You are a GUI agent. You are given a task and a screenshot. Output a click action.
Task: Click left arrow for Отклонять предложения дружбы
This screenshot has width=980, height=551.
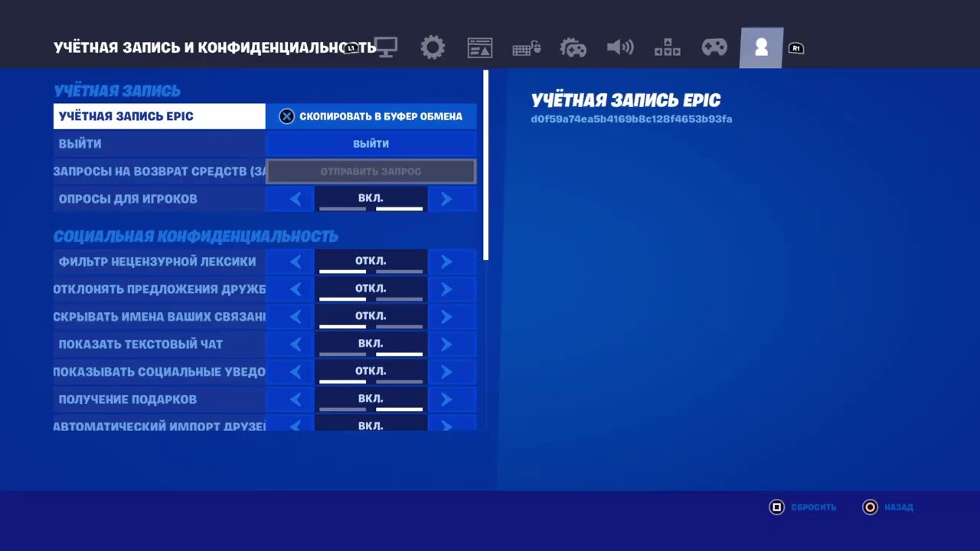click(296, 289)
